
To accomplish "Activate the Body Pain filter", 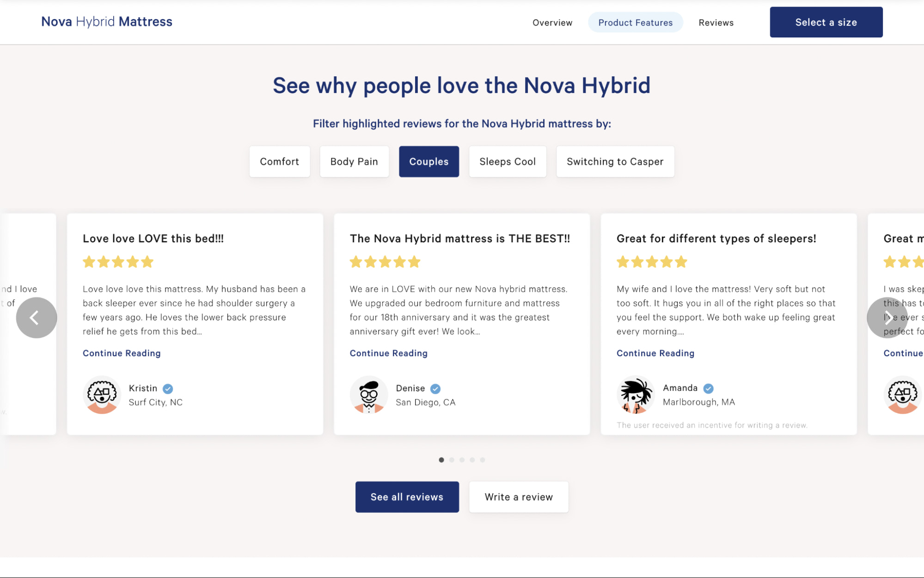I will coord(354,161).
